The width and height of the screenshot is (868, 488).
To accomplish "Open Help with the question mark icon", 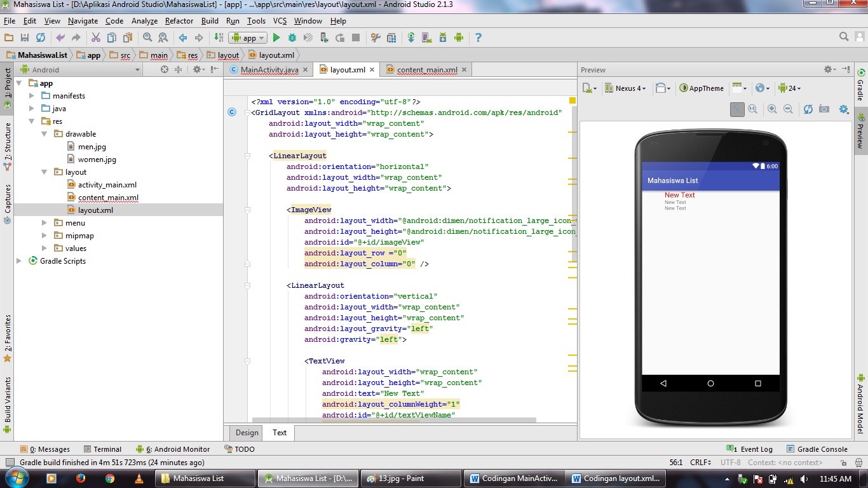I will click(x=478, y=38).
